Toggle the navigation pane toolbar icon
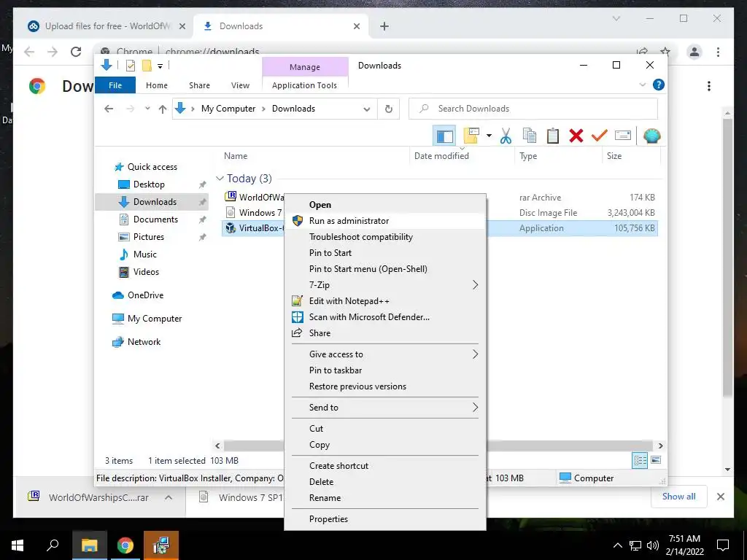Screen dimensions: 747x560 444,136
